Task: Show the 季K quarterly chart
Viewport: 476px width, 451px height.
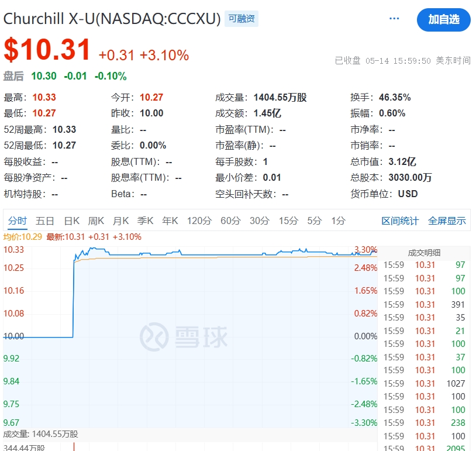Action: (145, 221)
